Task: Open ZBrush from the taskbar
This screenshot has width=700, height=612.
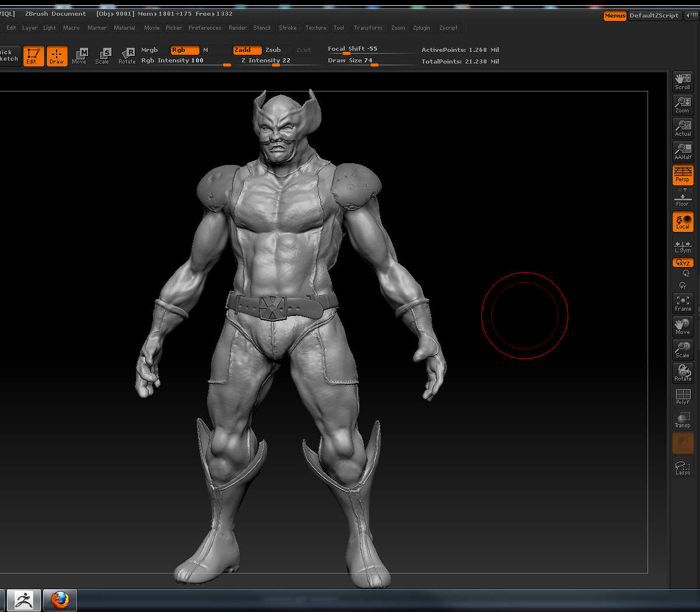Action: pos(24,600)
